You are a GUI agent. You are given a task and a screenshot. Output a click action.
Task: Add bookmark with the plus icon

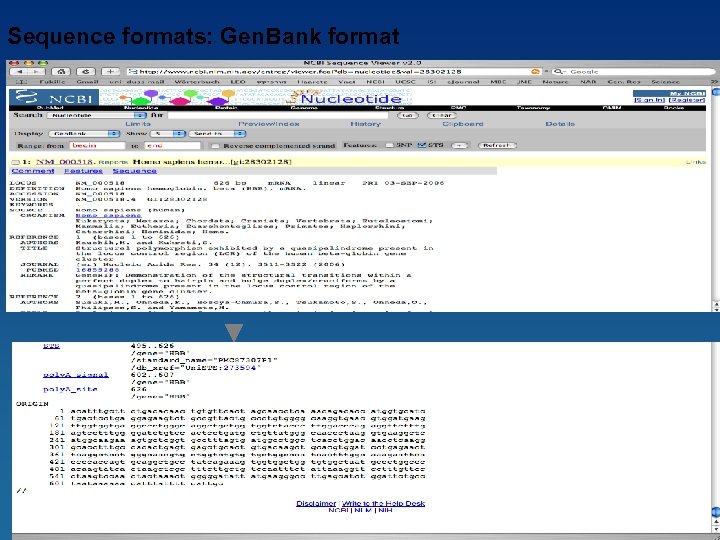[110, 72]
